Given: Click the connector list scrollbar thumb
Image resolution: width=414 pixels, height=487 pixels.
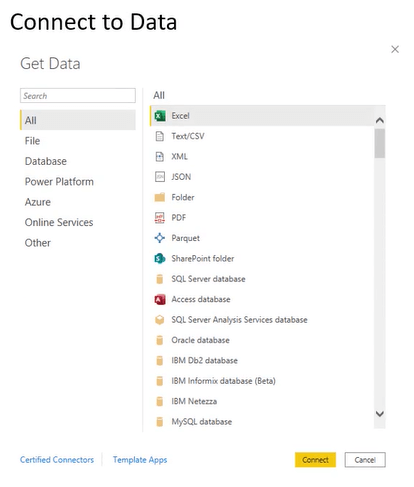Looking at the screenshot, I should [380, 143].
